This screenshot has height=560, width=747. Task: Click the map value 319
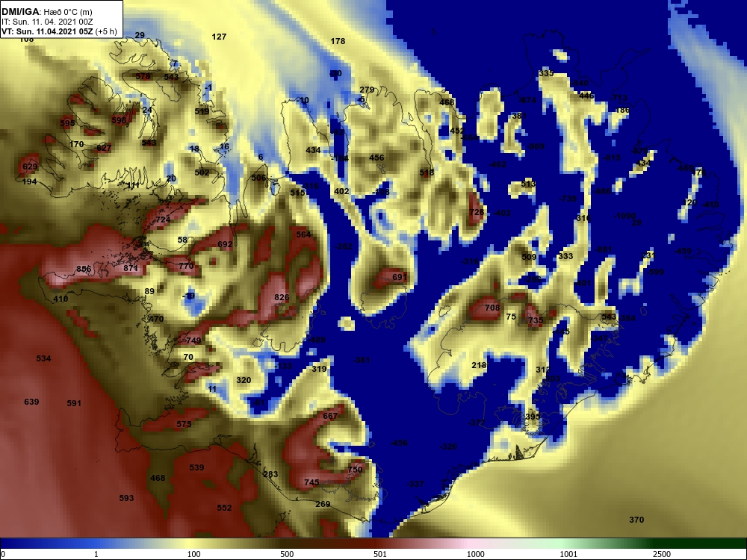coord(319,369)
